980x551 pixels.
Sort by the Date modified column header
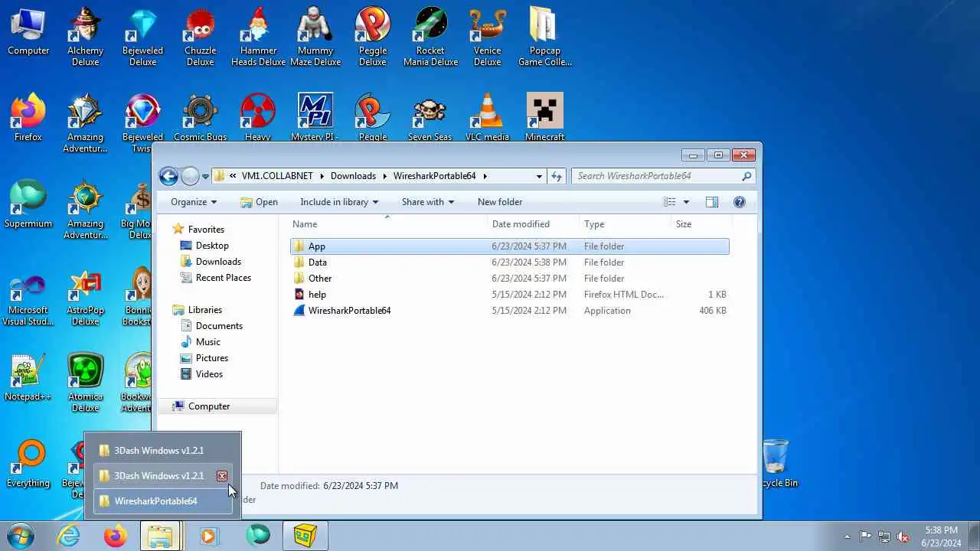click(x=534, y=224)
